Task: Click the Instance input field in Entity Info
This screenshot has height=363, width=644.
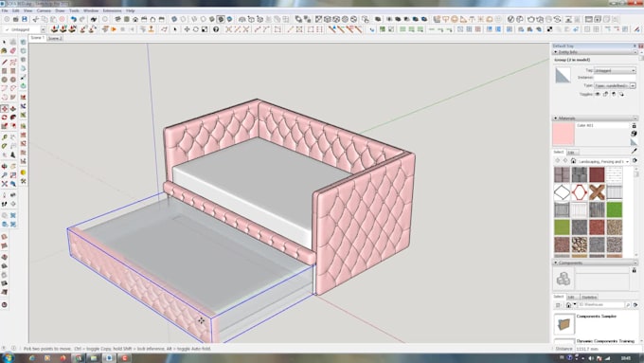Action: (615, 78)
